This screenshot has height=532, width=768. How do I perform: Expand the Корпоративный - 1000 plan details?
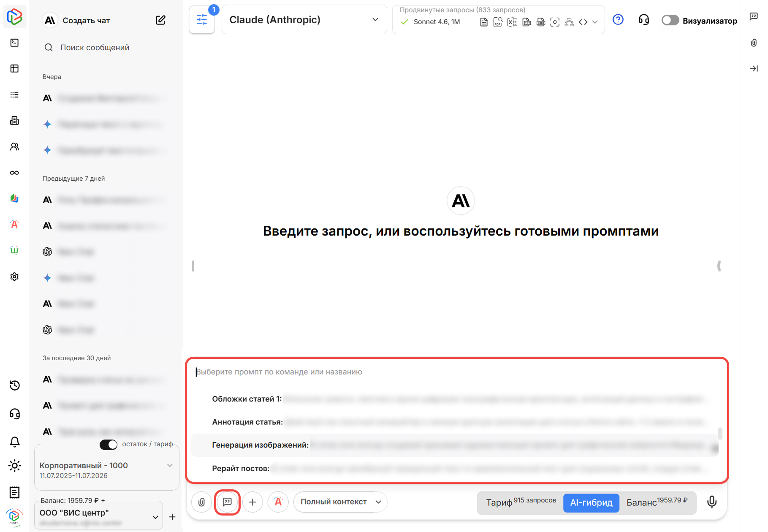pos(168,466)
